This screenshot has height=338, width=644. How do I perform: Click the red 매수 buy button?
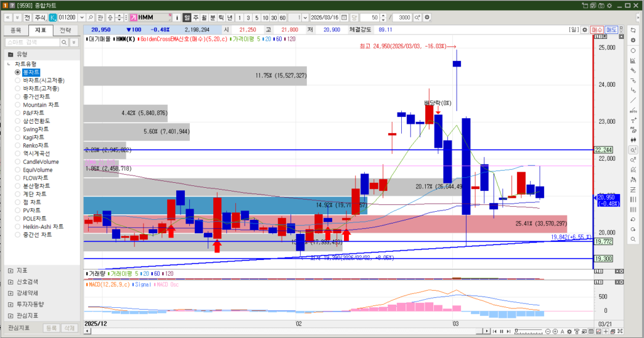597,30
